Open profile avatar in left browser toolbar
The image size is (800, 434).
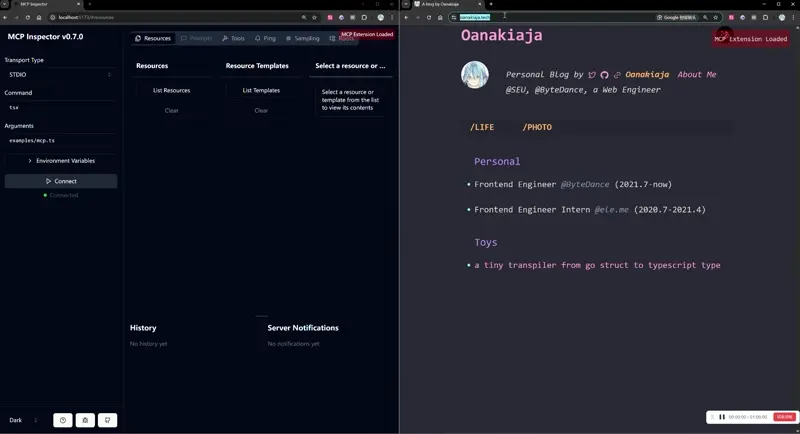pyautogui.click(x=381, y=17)
